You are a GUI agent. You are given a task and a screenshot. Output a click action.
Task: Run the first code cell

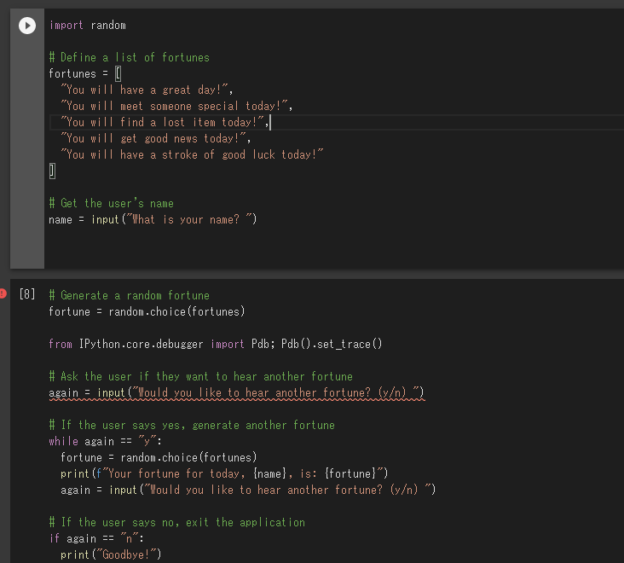click(x=27, y=25)
